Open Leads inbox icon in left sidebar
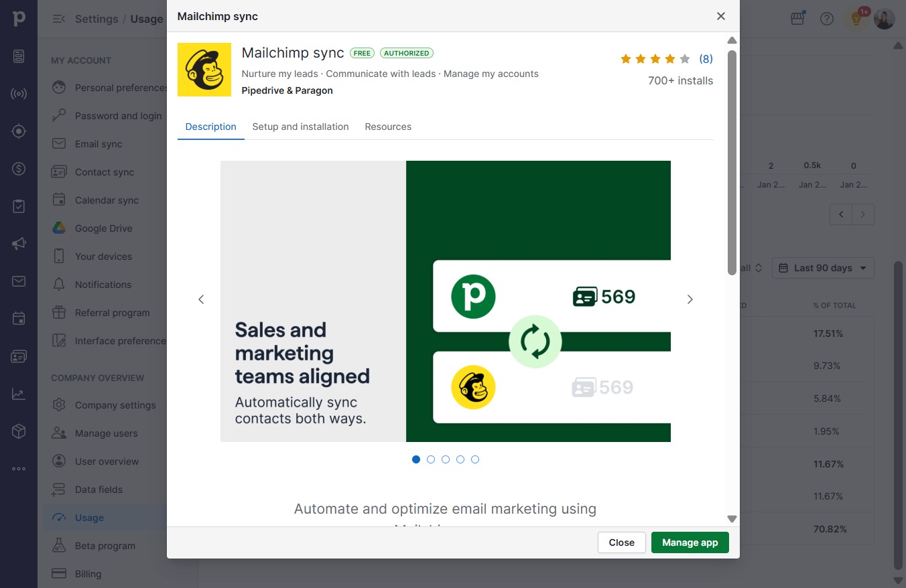The image size is (906, 588). click(19, 56)
